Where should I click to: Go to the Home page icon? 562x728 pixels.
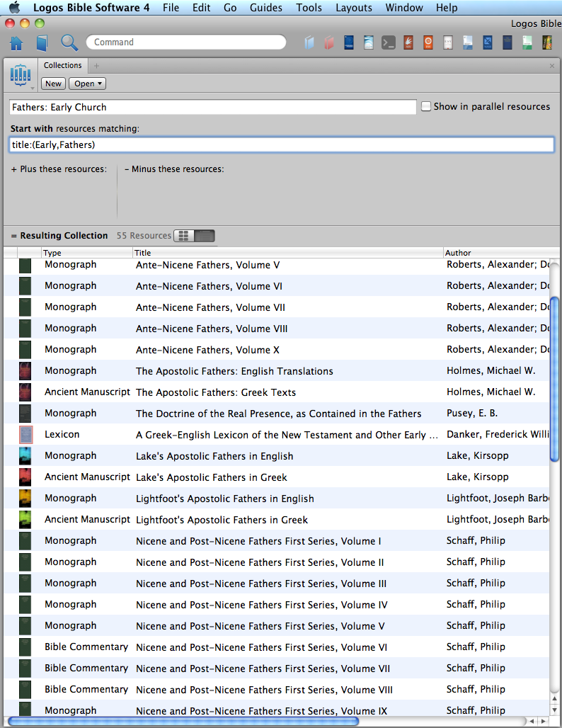tap(16, 43)
